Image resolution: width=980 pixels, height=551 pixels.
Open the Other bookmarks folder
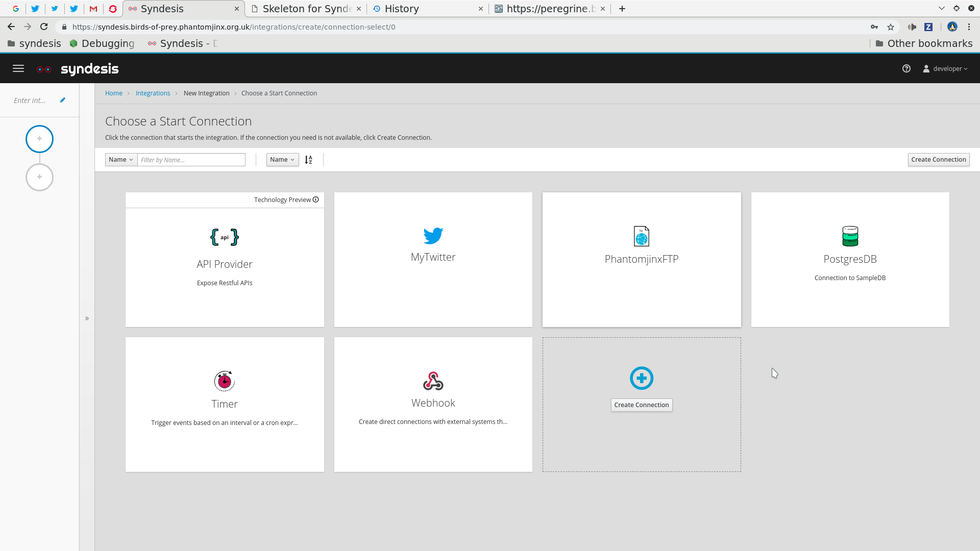[924, 43]
